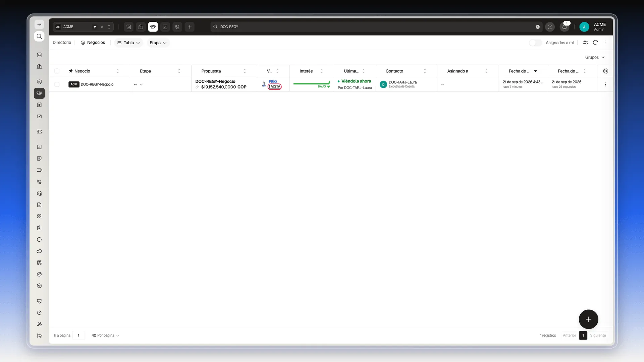Go to the Anterior page
The height and width of the screenshot is (362, 644).
coord(569,336)
